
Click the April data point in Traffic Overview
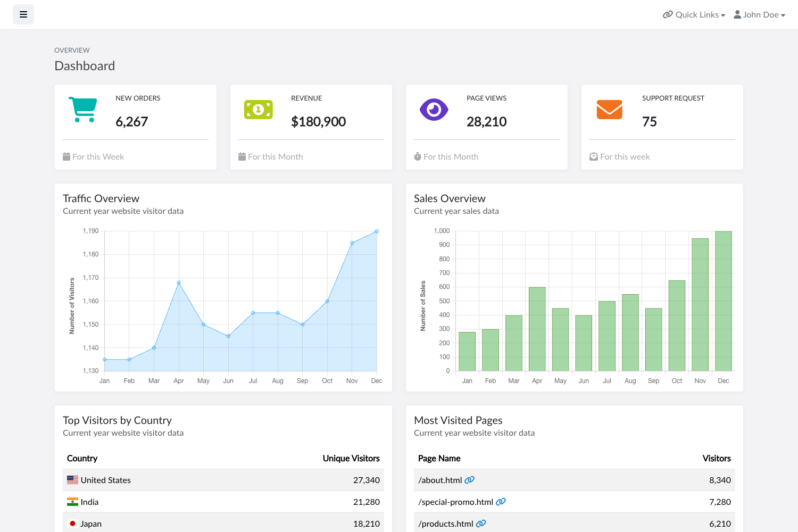[178, 282]
